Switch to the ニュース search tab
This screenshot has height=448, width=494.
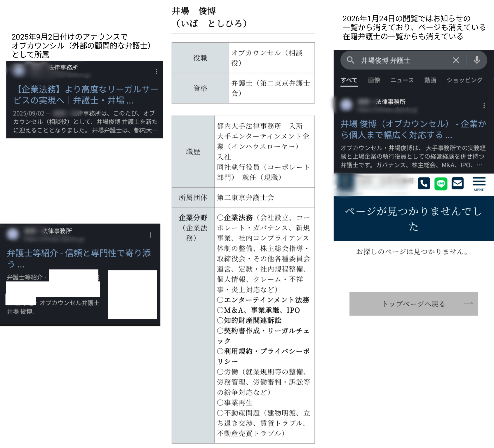click(402, 80)
